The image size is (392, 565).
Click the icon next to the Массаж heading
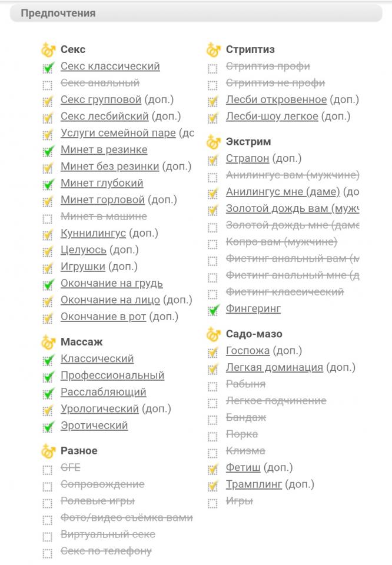coord(48,342)
